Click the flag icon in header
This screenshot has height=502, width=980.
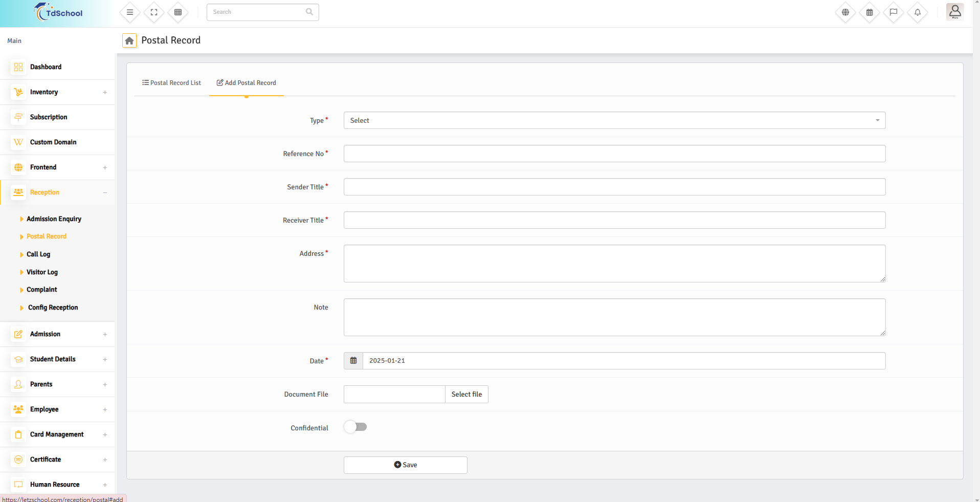pyautogui.click(x=894, y=12)
